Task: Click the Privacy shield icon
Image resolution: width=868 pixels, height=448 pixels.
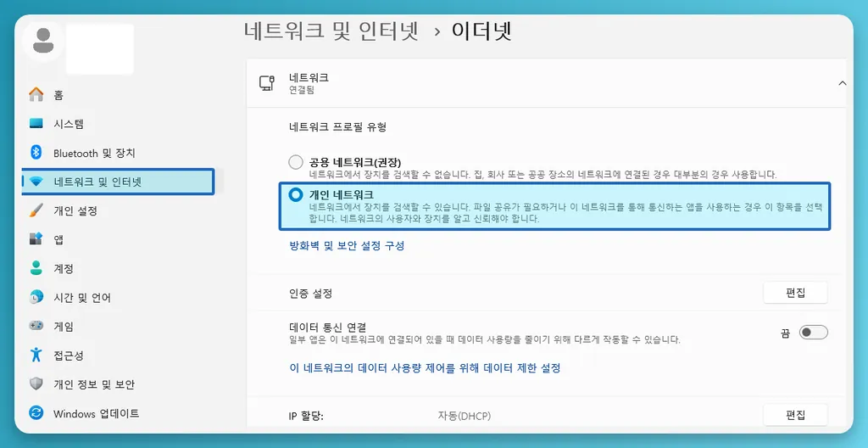Action: [x=36, y=384]
